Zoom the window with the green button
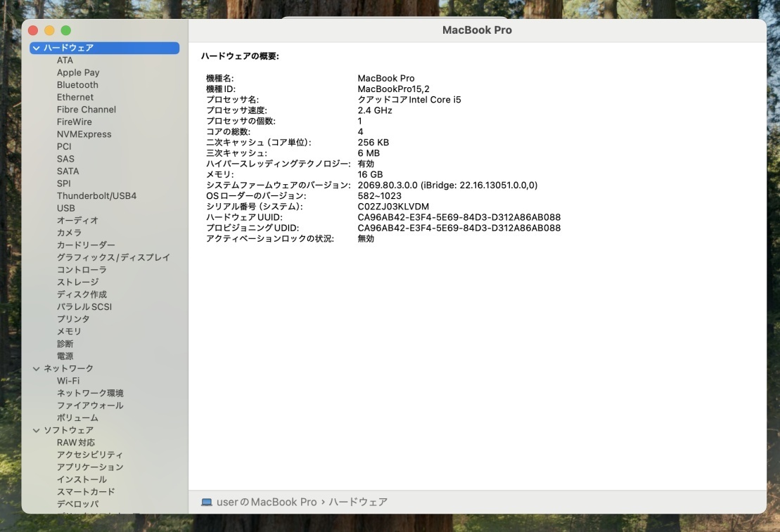 [65, 30]
